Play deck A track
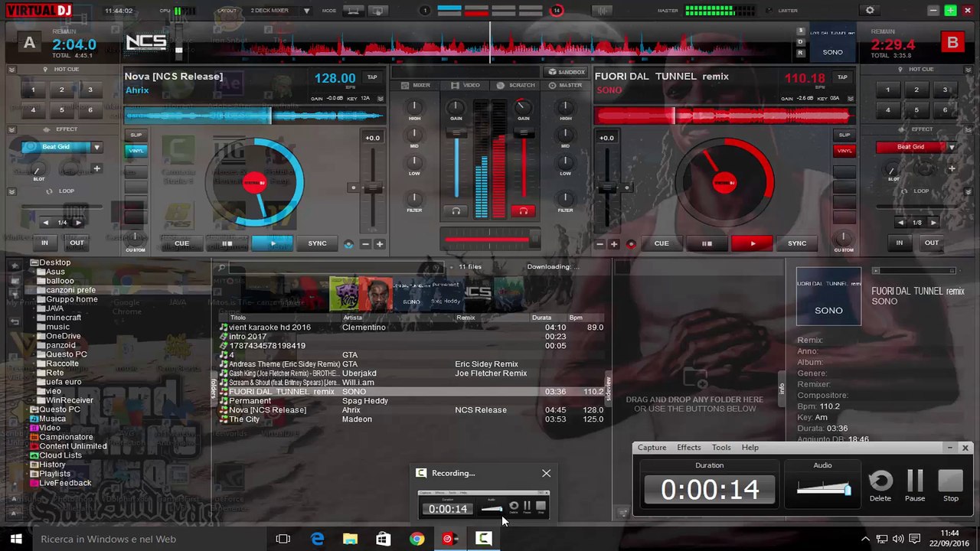 tap(273, 243)
